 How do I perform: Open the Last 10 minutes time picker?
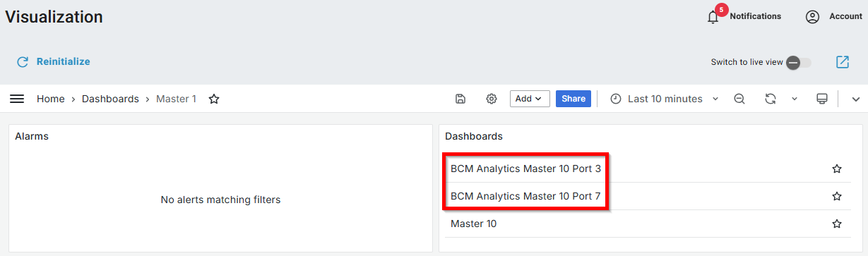(x=664, y=99)
